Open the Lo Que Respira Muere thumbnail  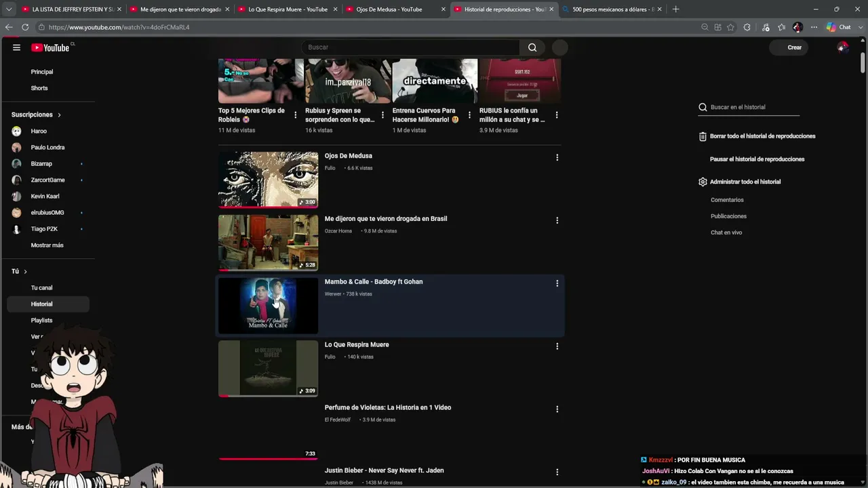(268, 368)
